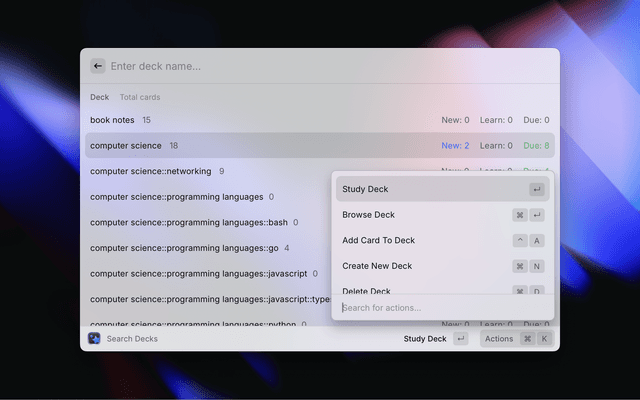Click the A key icon for Add Card
Image resolution: width=640 pixels, height=400 pixels.
537,241
